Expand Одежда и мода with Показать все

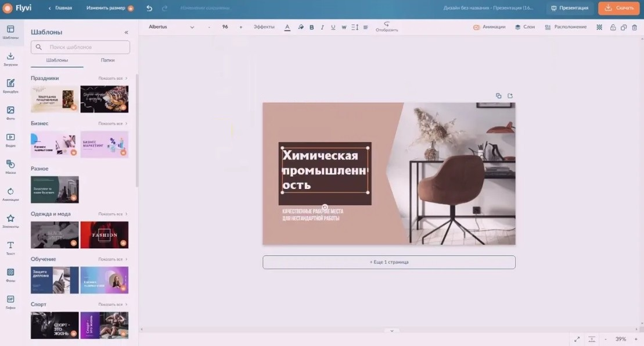click(113, 214)
